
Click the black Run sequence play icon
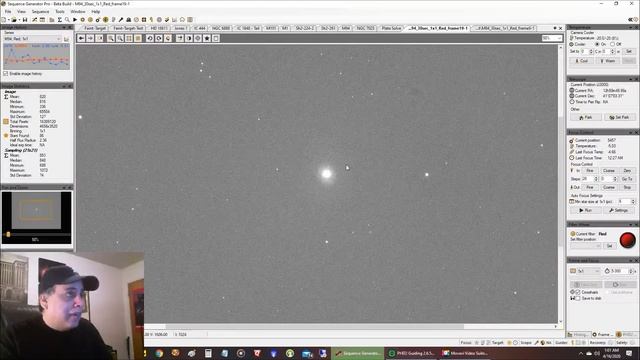(75, 20)
